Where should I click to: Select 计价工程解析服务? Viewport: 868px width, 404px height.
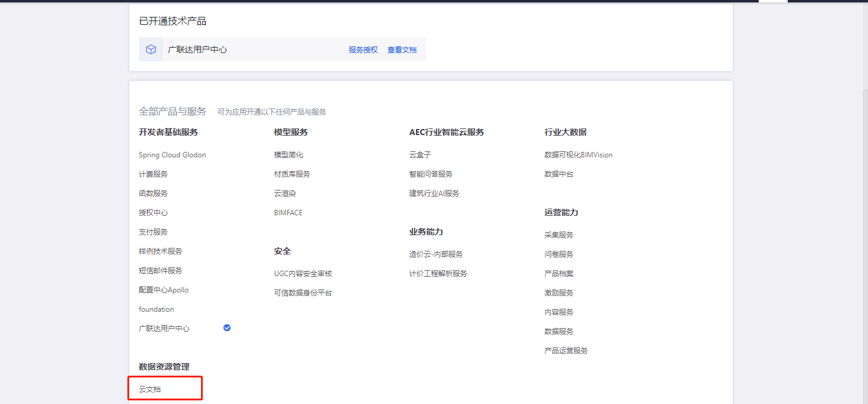click(438, 274)
